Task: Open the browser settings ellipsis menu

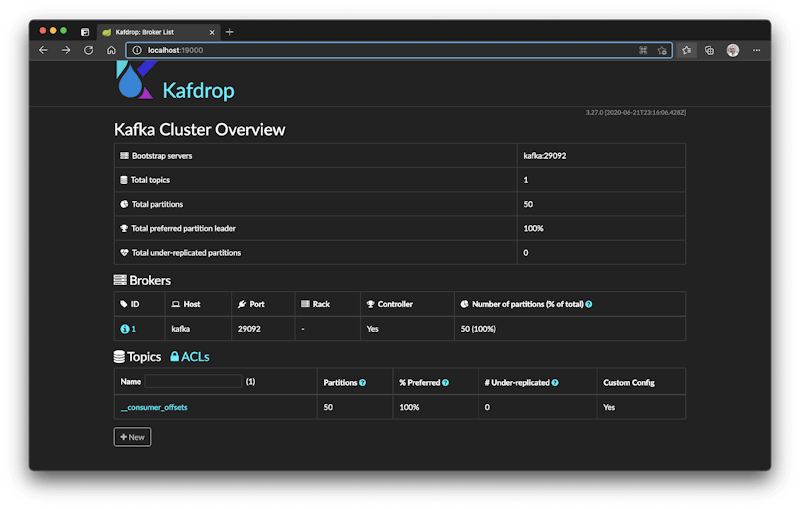Action: click(756, 50)
